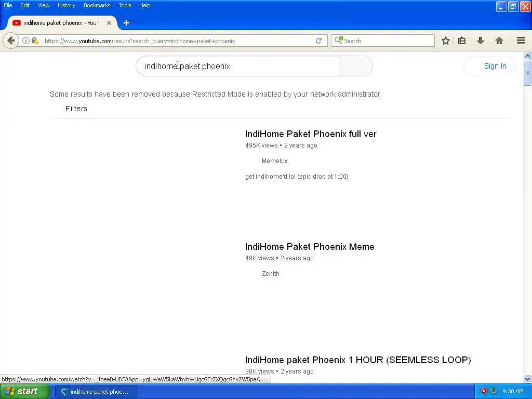
Task: Open IndiHome paket Phoenix 1 HOUR video
Action: 357,360
